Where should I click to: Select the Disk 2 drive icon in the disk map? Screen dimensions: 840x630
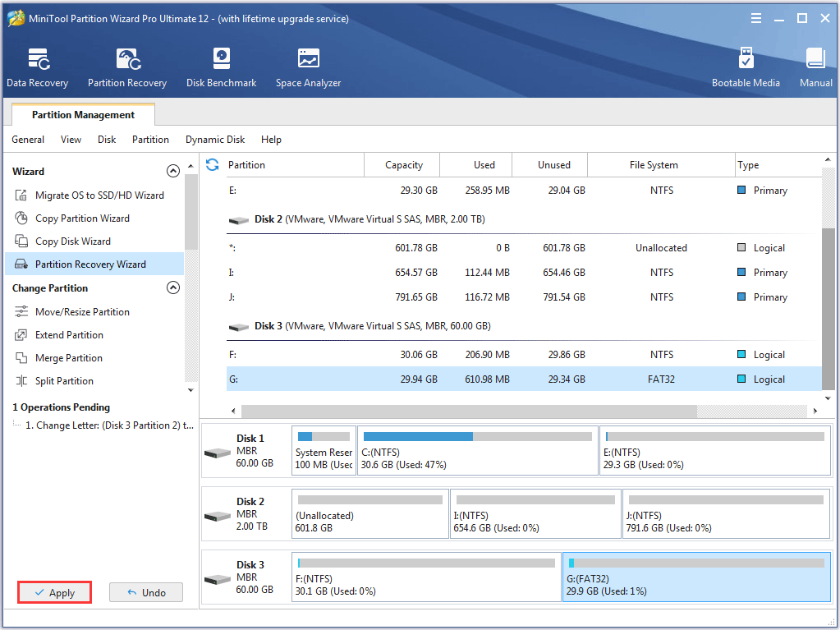[x=218, y=517]
